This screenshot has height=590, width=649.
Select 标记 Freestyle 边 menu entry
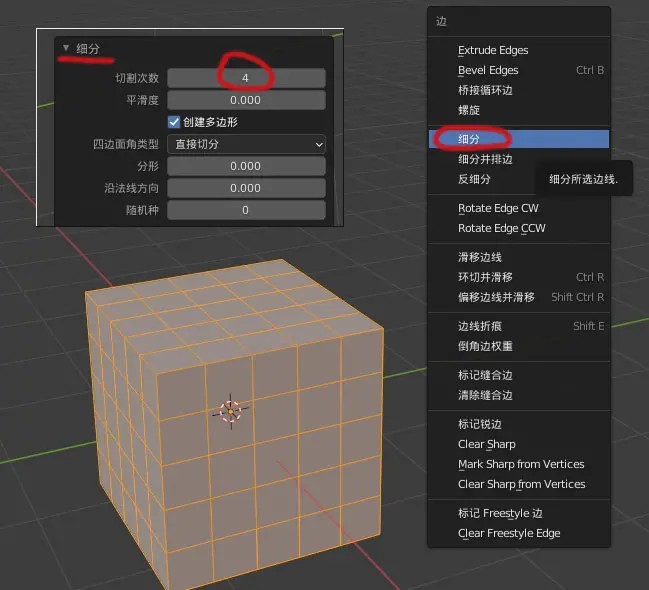pyautogui.click(x=519, y=513)
